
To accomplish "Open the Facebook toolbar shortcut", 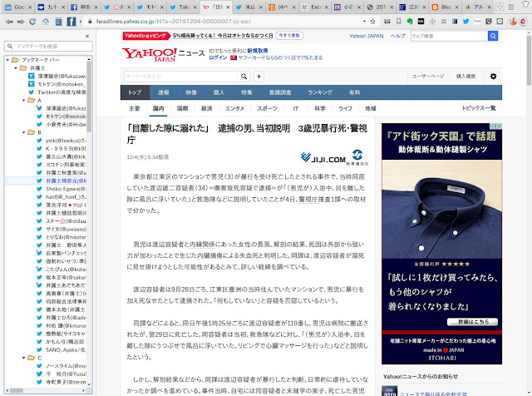I will [x=71, y=22].
